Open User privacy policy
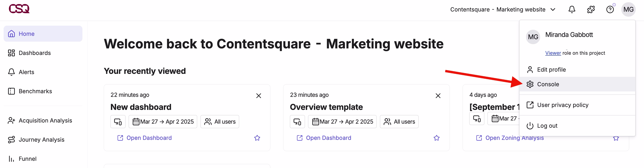The image size is (644, 168). 577,105
